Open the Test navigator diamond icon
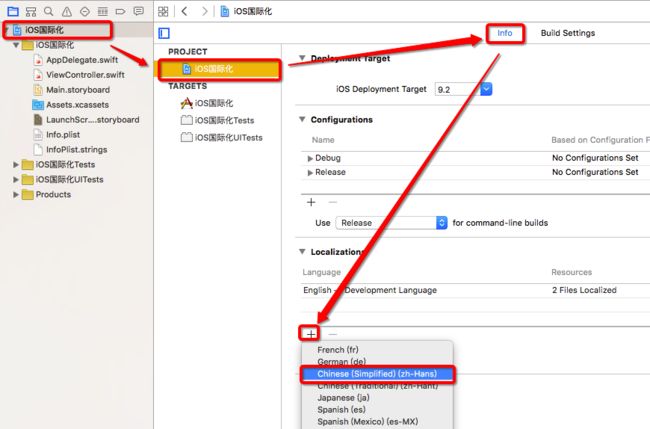This screenshot has height=429, width=650. [85, 11]
